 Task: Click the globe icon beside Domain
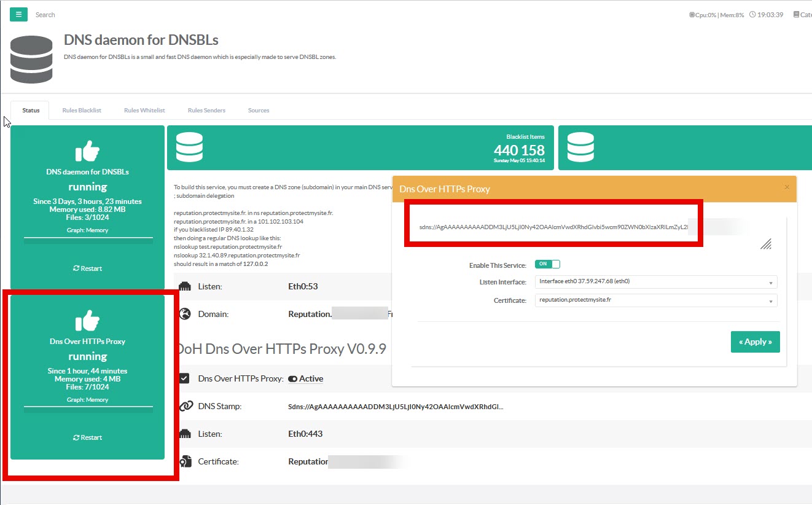point(185,314)
